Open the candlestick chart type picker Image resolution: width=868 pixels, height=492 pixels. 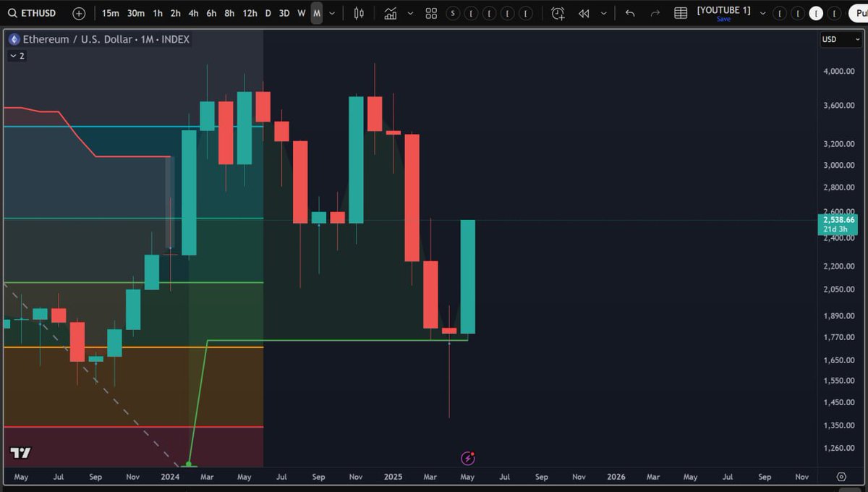(359, 13)
